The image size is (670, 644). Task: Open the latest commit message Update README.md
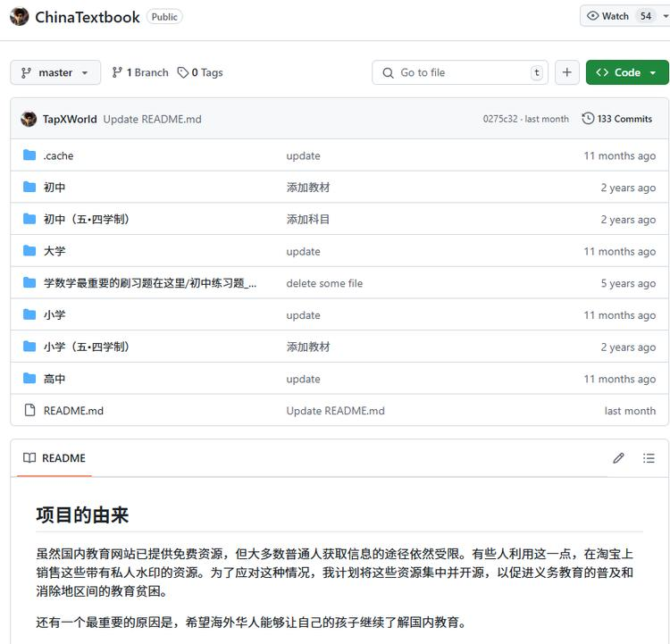152,119
